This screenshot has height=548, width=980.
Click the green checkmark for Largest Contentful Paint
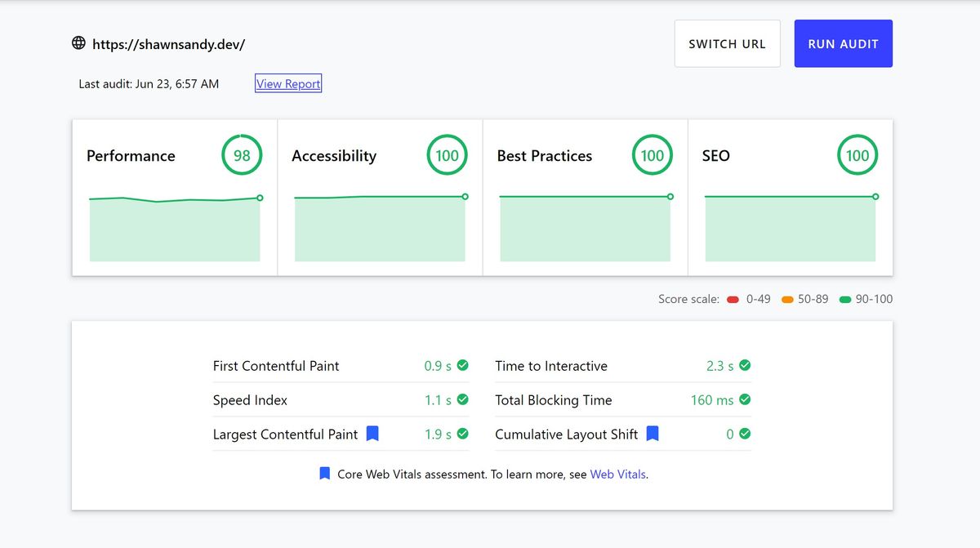(463, 434)
